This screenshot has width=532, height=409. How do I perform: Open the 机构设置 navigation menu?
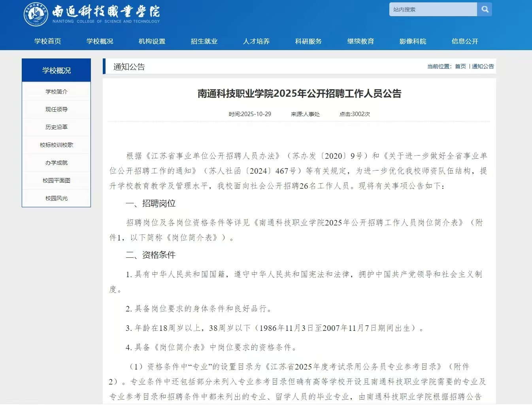152,41
